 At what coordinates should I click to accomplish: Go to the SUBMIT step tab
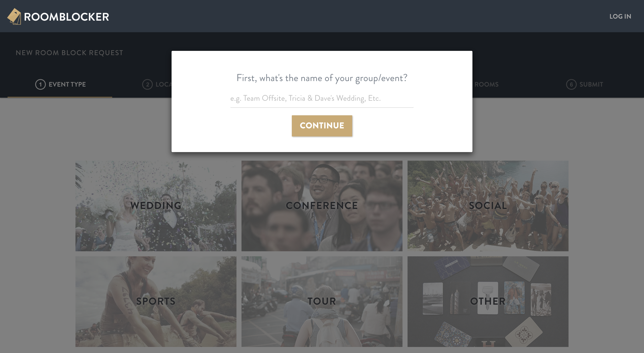pos(585,84)
